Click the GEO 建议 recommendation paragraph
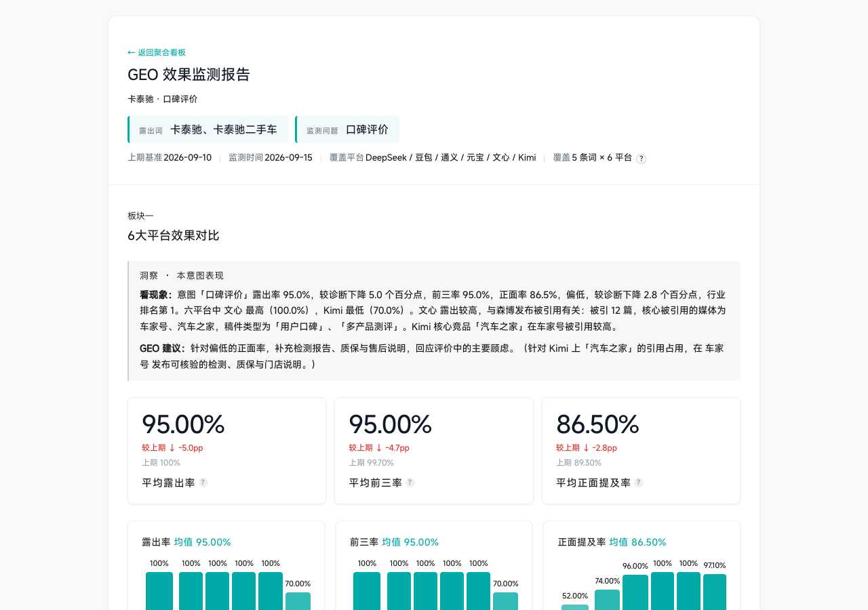This screenshot has width=868, height=610. pos(434,356)
